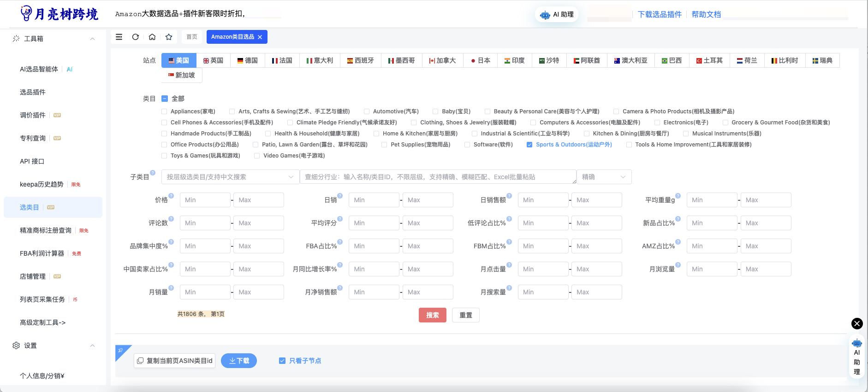Viewport: 868px width, 392px height.
Task: Check the Electronics(电子) category
Action: tap(657, 123)
